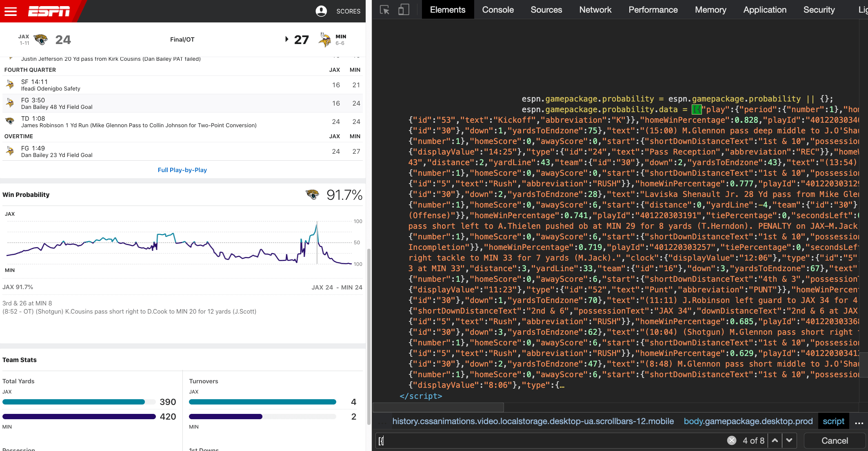This screenshot has height=451, width=868.
Task: Click the Vikings logo next to MIN
Action: coord(324,40)
